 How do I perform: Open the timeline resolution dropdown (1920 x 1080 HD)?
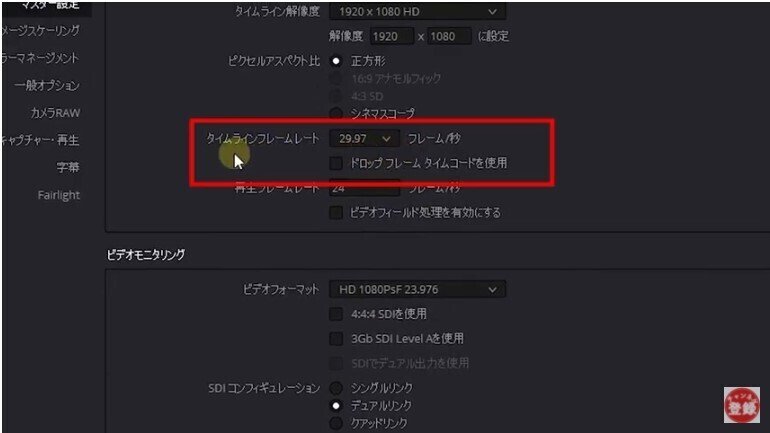coord(417,11)
